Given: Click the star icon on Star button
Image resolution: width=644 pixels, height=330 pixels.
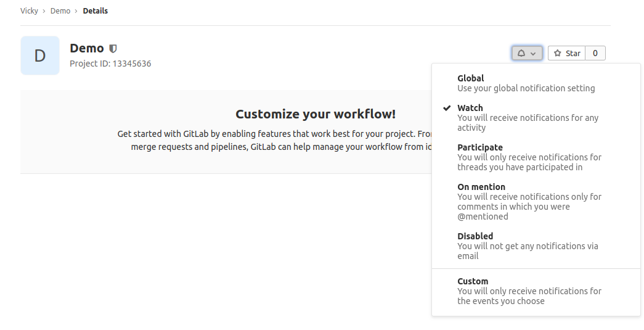Looking at the screenshot, I should point(558,54).
